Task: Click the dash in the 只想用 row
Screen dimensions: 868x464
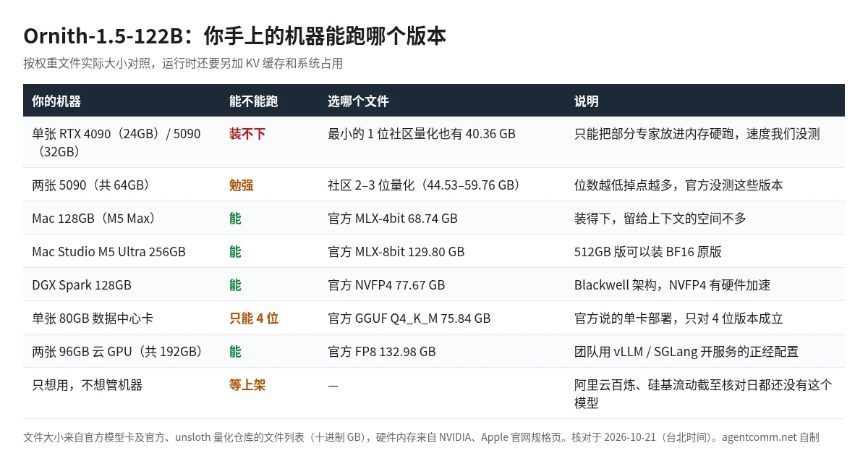Action: coord(333,385)
